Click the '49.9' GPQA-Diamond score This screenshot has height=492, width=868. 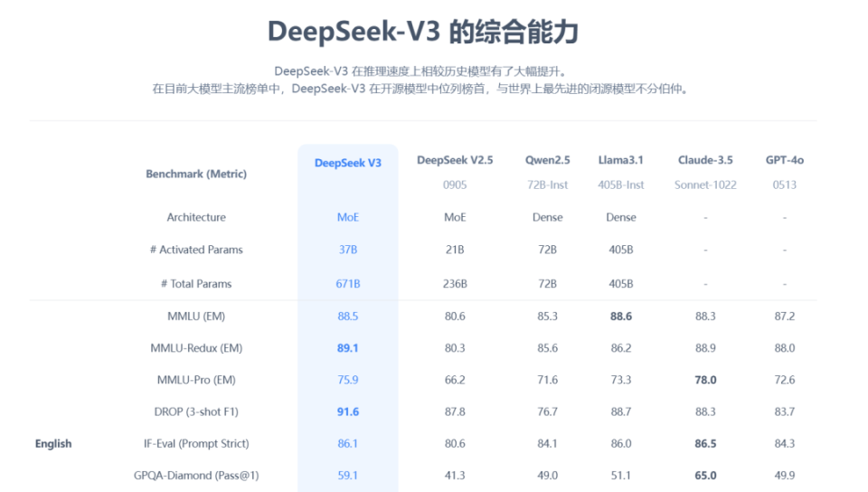(x=785, y=476)
